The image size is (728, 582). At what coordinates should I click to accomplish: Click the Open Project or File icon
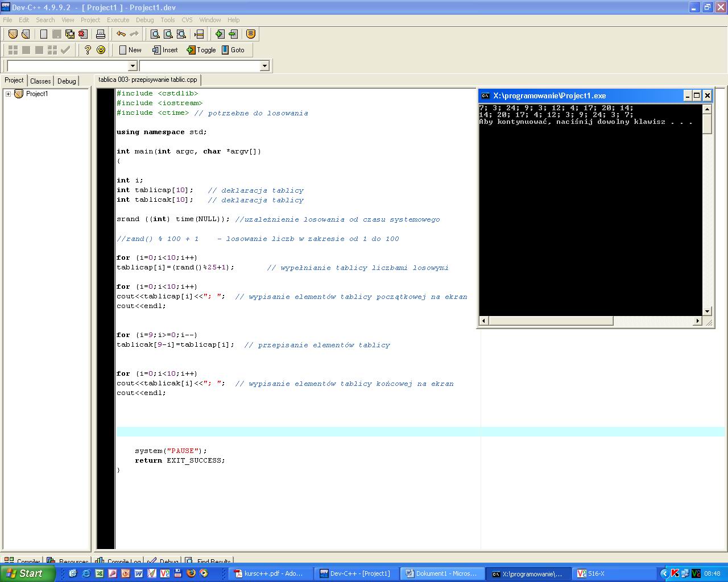(x=26, y=34)
